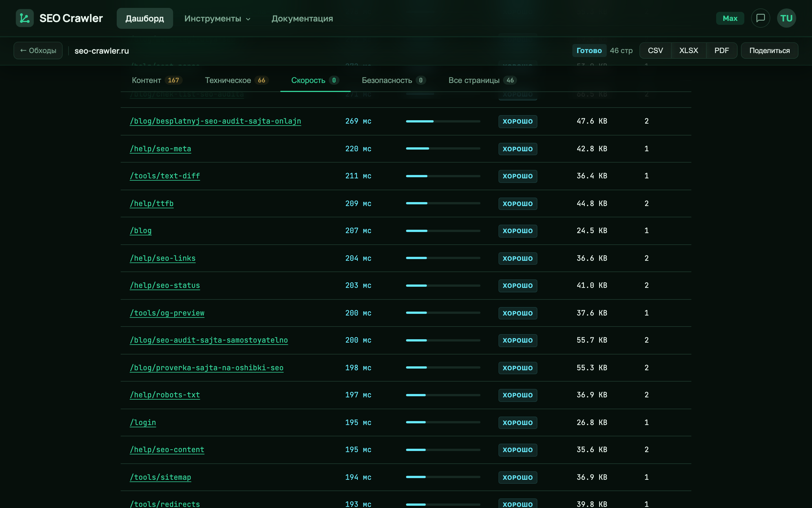Click the 204 мс response time

tap(358, 258)
